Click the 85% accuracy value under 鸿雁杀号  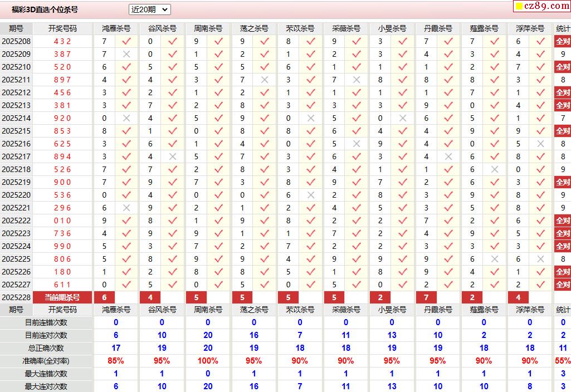tap(116, 361)
